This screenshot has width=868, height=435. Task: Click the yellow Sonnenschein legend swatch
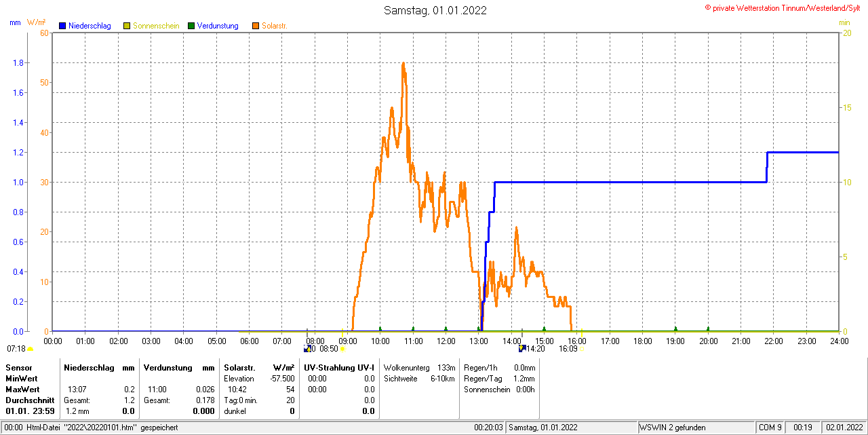127,26
